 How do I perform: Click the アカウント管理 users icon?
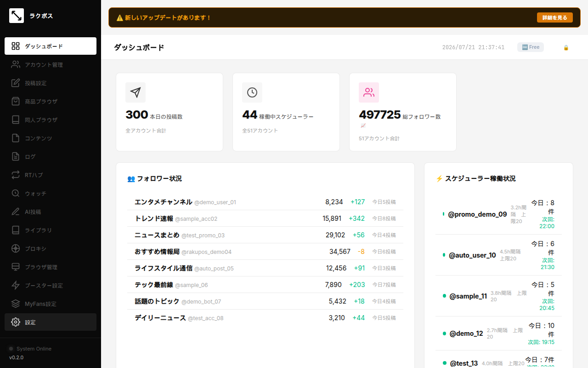(16, 64)
